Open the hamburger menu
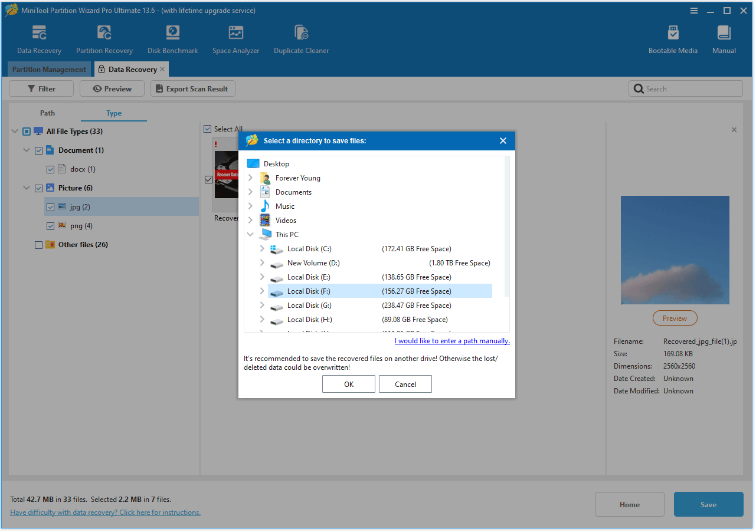Image resolution: width=756 pixels, height=532 pixels. pyautogui.click(x=693, y=10)
